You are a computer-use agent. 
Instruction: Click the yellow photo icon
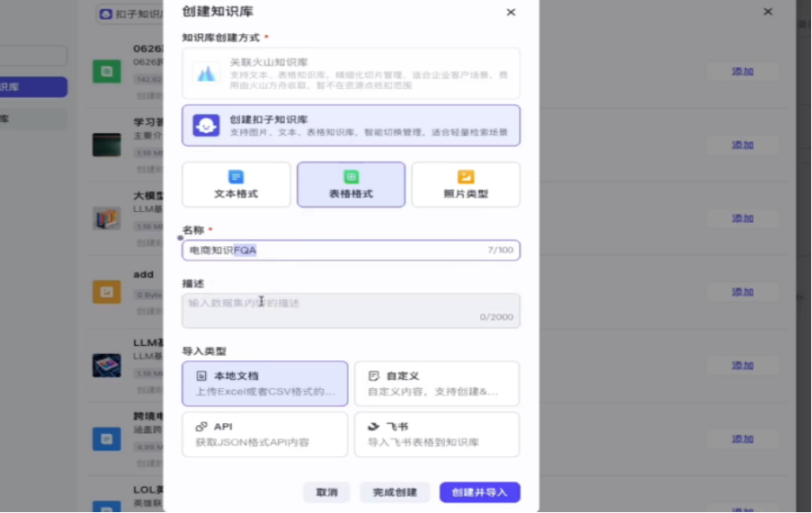466,177
